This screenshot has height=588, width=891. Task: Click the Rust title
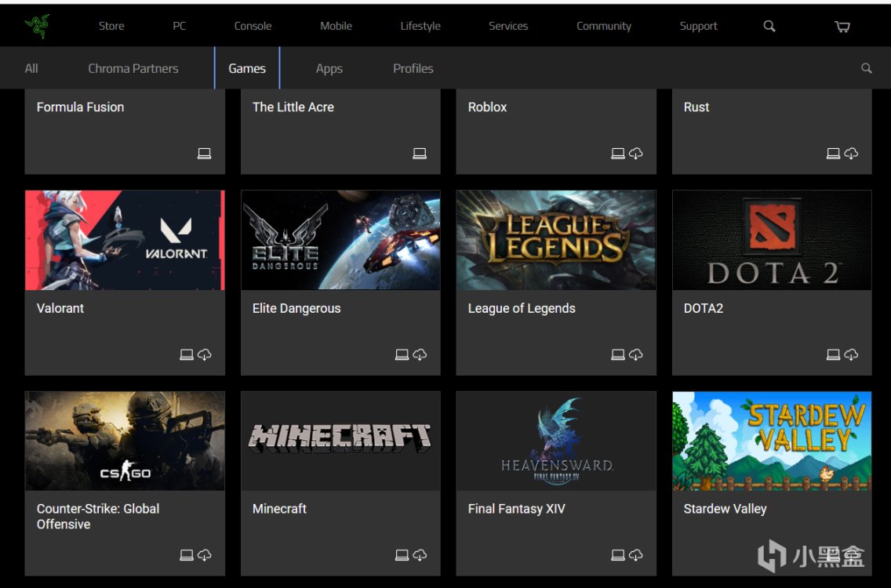click(x=696, y=107)
